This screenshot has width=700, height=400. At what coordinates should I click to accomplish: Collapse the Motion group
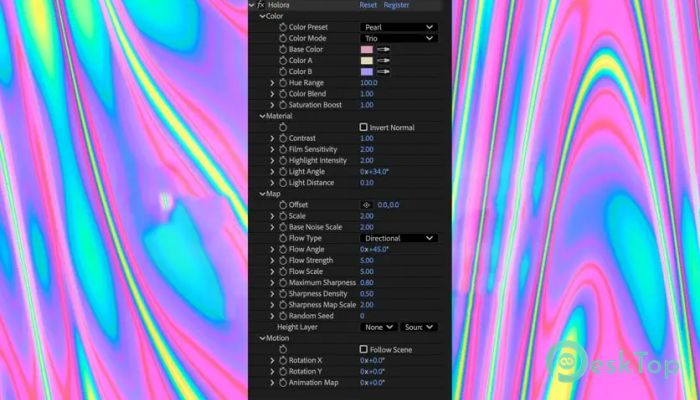(x=262, y=338)
